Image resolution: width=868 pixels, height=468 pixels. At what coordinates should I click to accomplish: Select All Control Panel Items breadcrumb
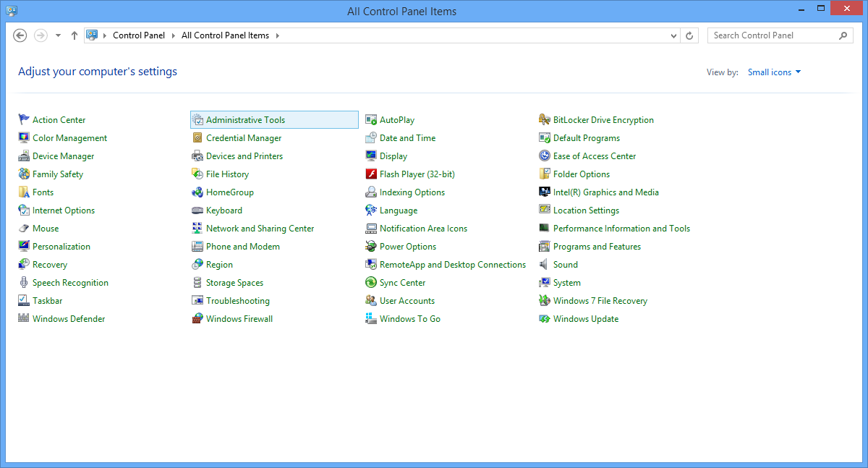(x=225, y=35)
